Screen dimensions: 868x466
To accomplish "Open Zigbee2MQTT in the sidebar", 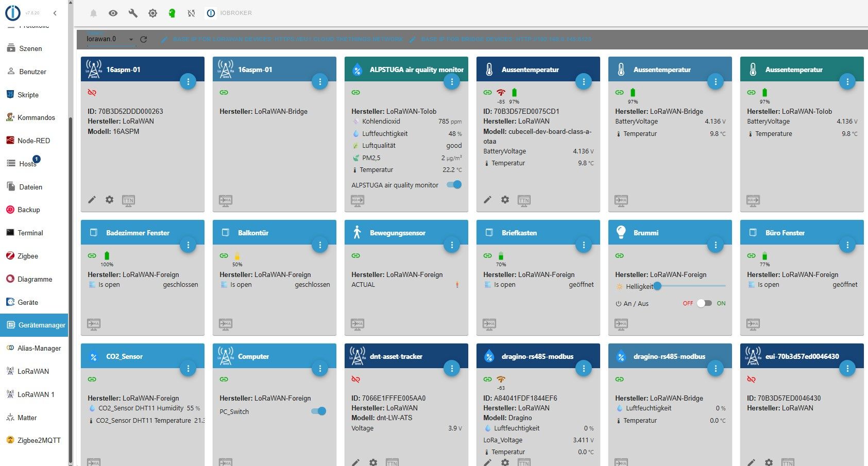I will pyautogui.click(x=34, y=440).
